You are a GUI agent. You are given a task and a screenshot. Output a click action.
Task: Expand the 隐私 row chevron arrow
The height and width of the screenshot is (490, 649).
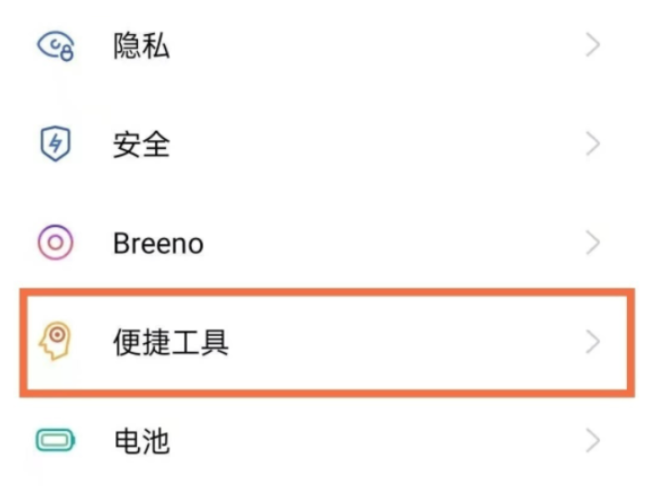[593, 45]
